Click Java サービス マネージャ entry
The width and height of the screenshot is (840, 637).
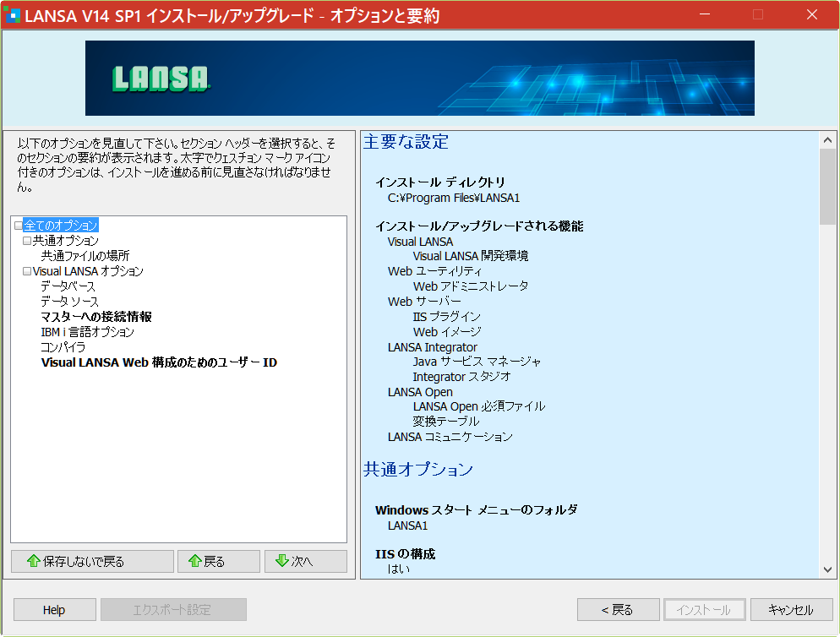click(477, 362)
